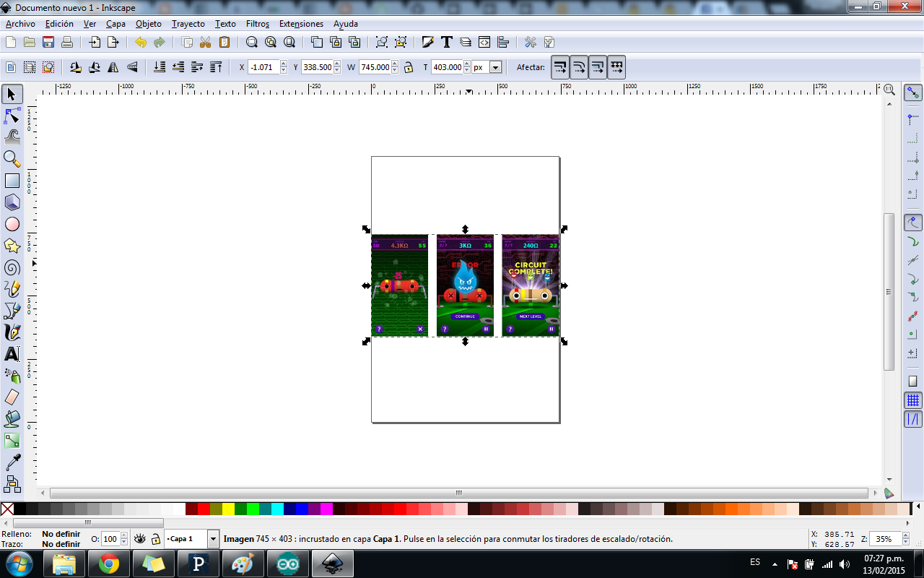The image size is (924, 578).
Task: Click the Print document icon
Action: [x=67, y=42]
